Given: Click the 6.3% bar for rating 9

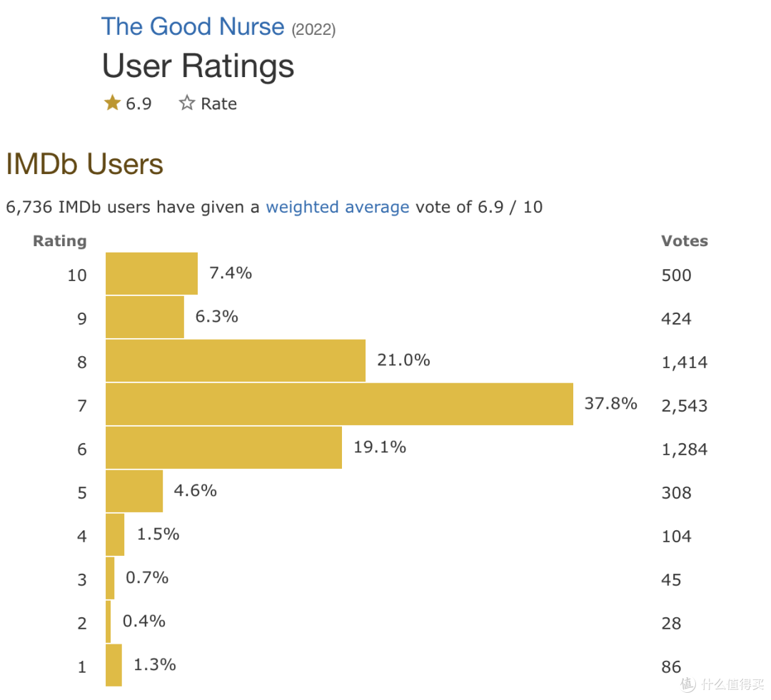Looking at the screenshot, I should (144, 317).
